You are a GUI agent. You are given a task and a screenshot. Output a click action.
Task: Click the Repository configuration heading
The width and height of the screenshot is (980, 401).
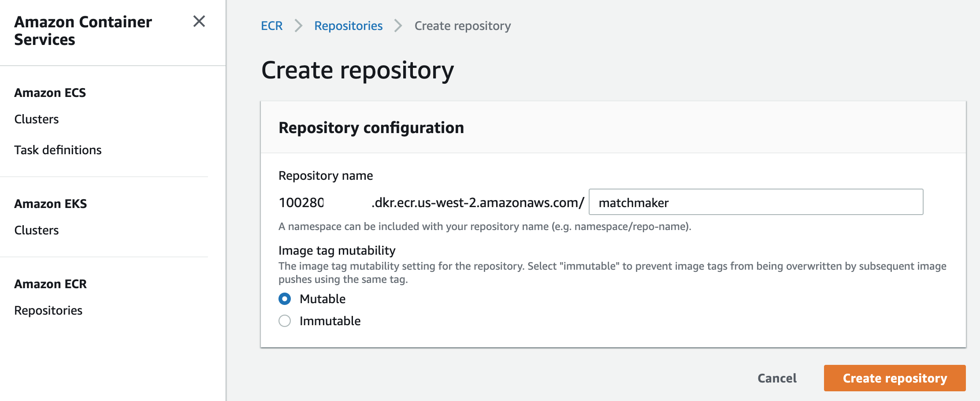click(x=371, y=127)
